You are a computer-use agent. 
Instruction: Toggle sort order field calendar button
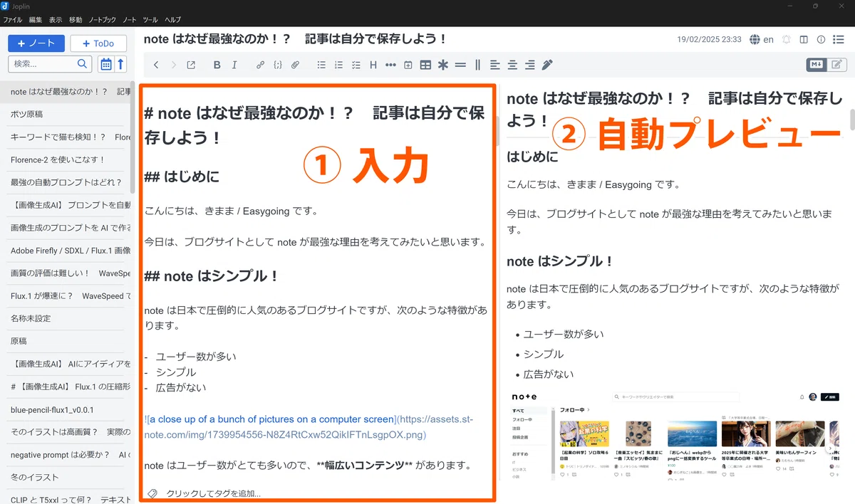click(105, 64)
